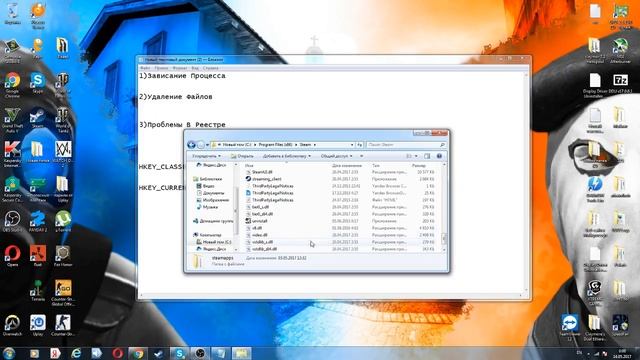Open Opera browser desktop shortcut

[12, 256]
